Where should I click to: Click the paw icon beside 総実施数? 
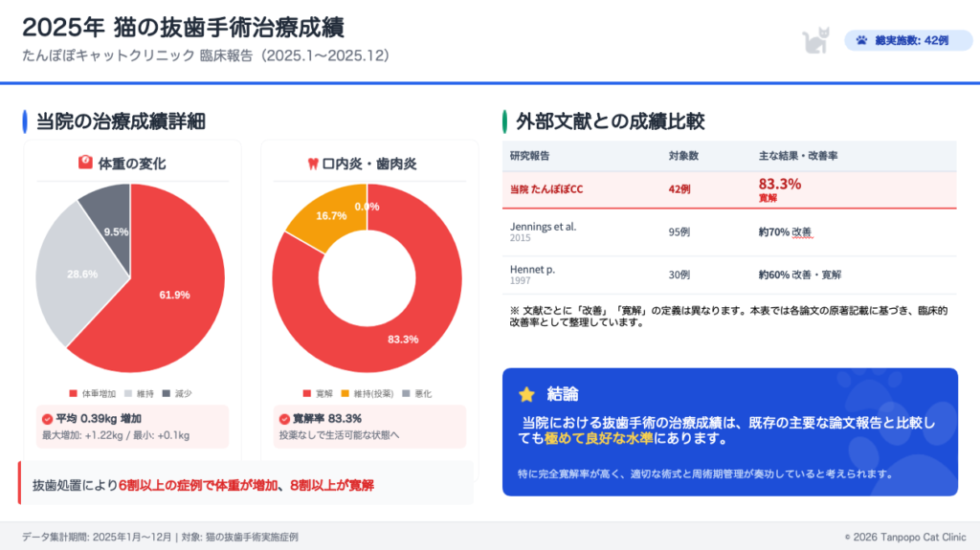click(x=862, y=41)
